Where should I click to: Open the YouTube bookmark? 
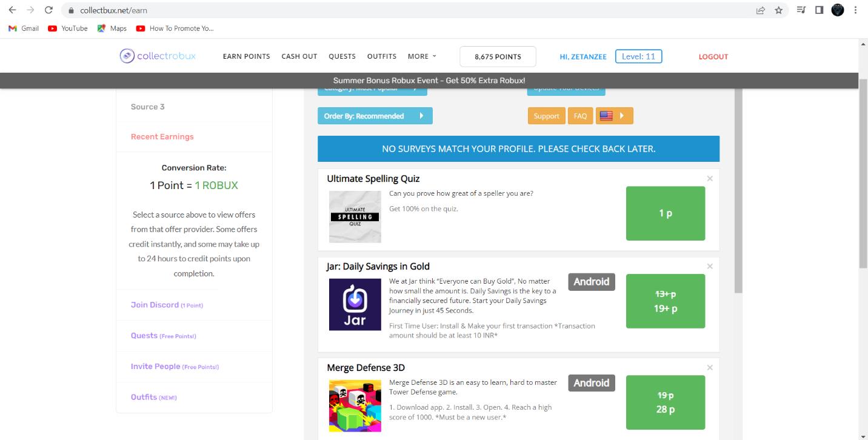tap(68, 28)
